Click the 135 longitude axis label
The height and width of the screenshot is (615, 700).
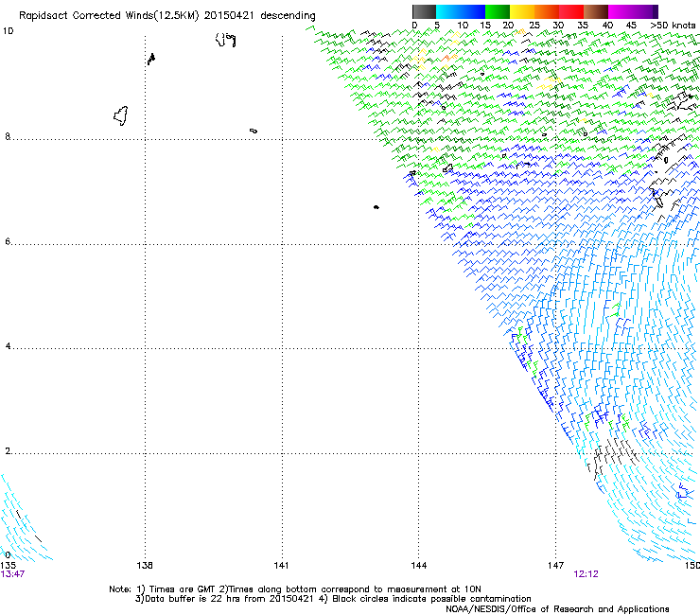(8, 566)
